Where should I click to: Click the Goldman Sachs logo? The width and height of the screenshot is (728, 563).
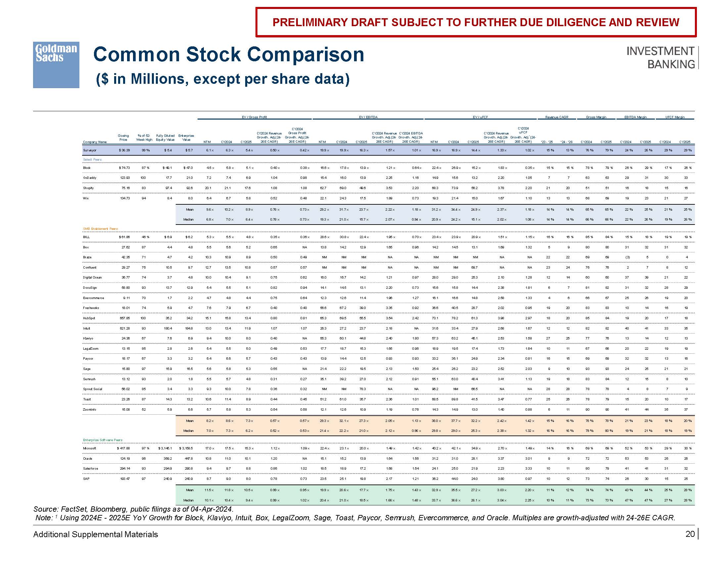click(56, 65)
